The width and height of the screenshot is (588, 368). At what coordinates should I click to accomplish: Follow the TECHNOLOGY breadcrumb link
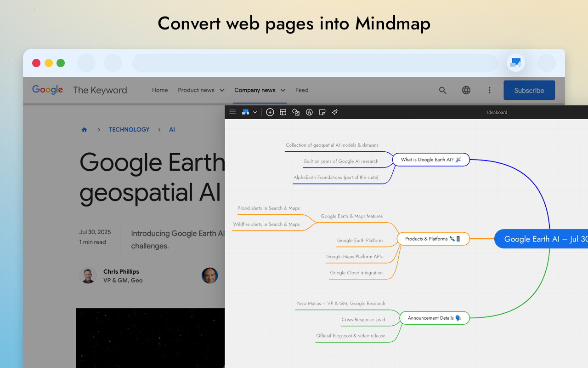pyautogui.click(x=129, y=130)
